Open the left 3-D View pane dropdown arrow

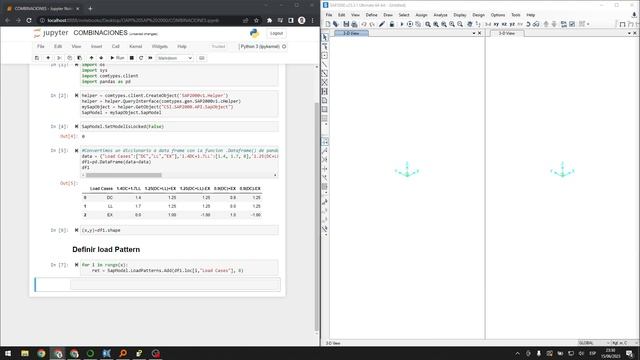pyautogui.click(x=474, y=33)
